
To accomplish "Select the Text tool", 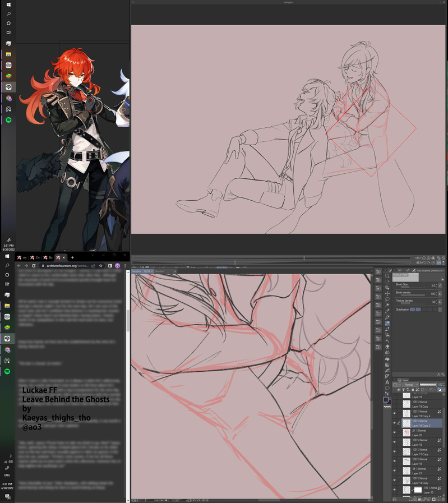I will tap(387, 382).
